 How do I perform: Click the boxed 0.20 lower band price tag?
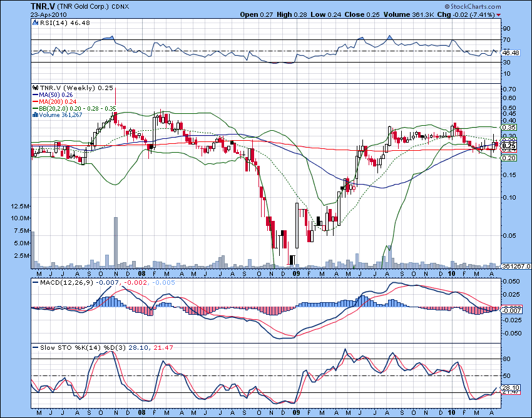[x=509, y=158]
